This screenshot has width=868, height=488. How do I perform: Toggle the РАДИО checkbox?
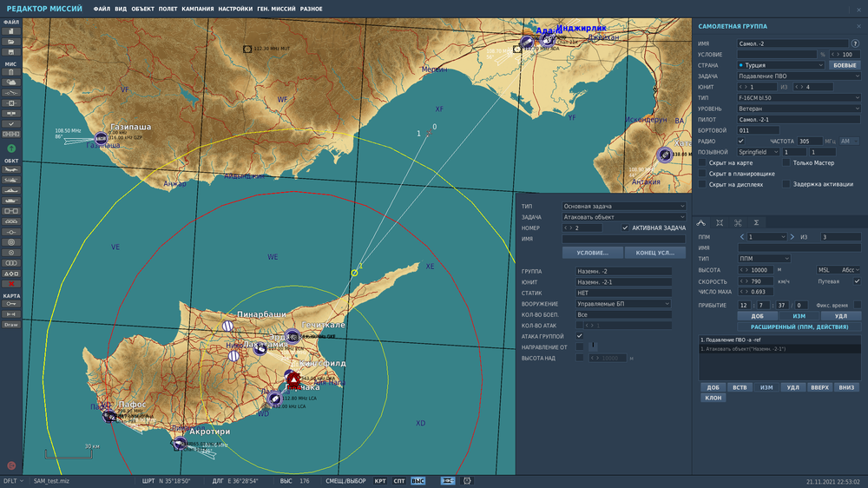coord(740,141)
